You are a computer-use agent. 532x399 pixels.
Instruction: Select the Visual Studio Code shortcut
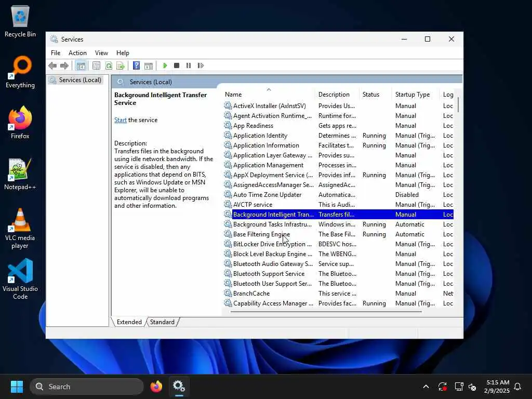[x=20, y=279]
